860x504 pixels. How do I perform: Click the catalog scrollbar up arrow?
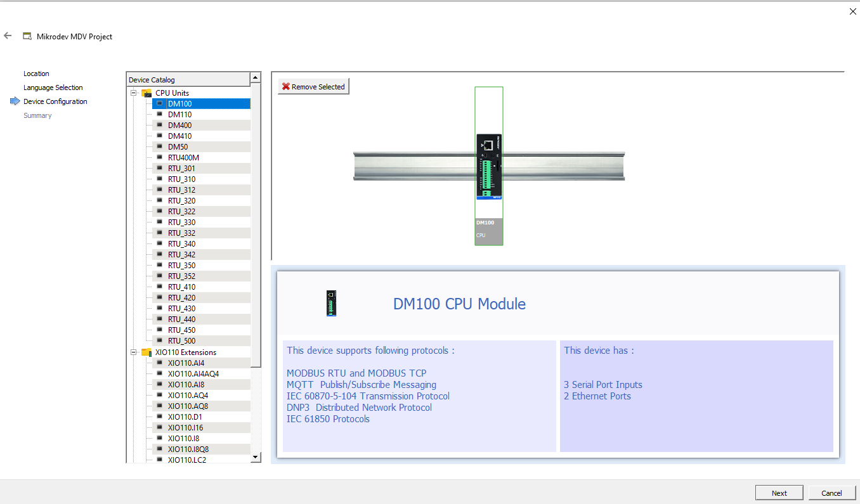[256, 77]
